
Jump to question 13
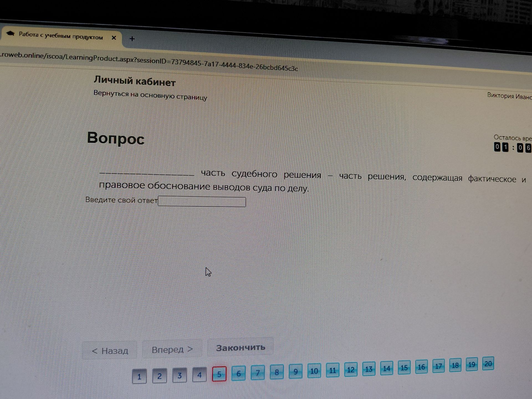(x=369, y=369)
